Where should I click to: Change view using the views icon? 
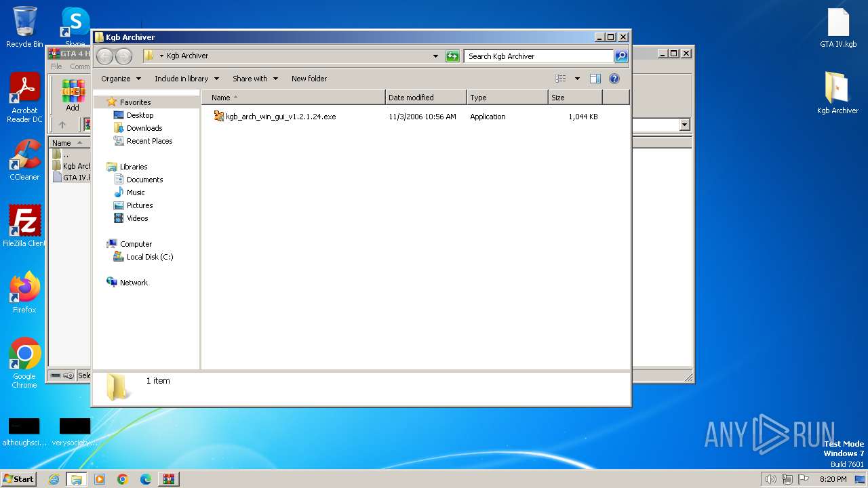560,79
